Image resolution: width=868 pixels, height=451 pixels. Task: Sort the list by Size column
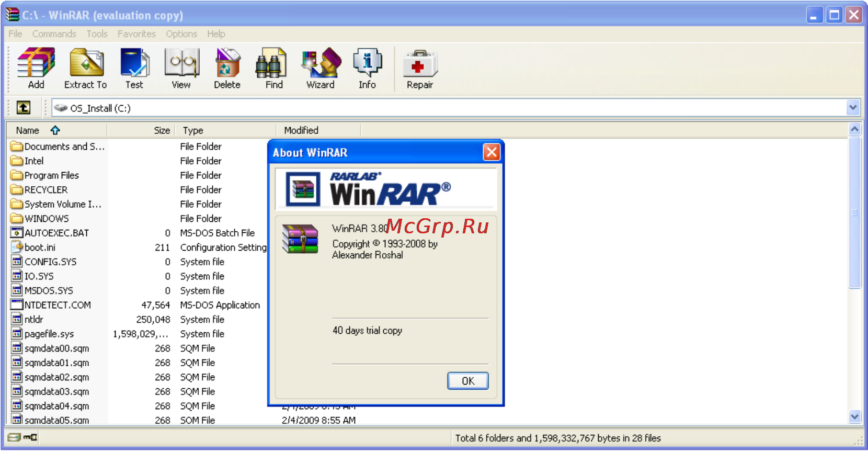(141, 130)
